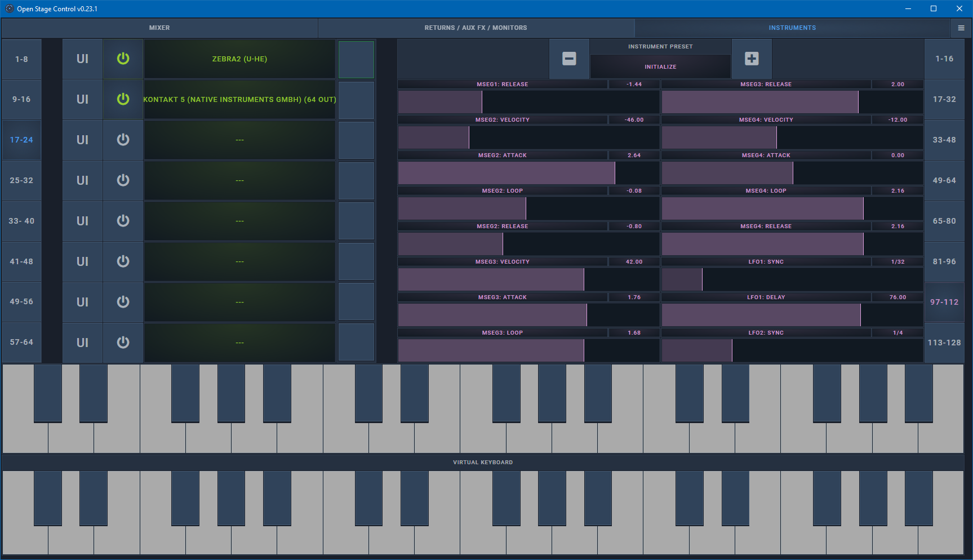Click Kontakt 5 (Native Instruments) name
The image size is (973, 560).
pos(239,99)
